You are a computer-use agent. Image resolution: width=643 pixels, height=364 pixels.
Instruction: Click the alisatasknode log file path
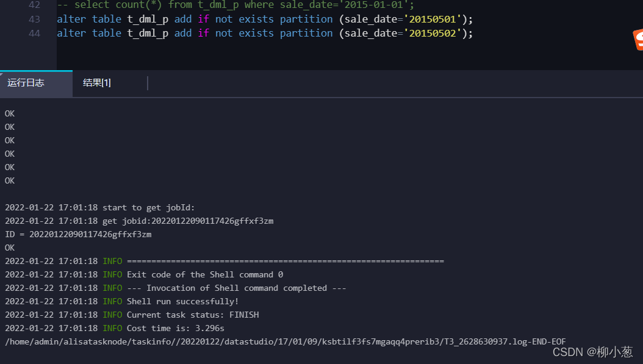click(x=286, y=342)
